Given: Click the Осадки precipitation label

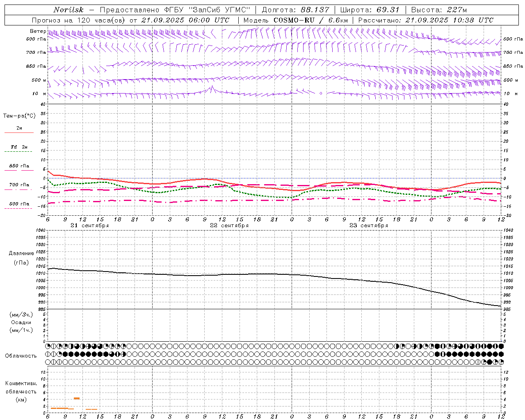Looking at the screenshot, I should 21,322.
